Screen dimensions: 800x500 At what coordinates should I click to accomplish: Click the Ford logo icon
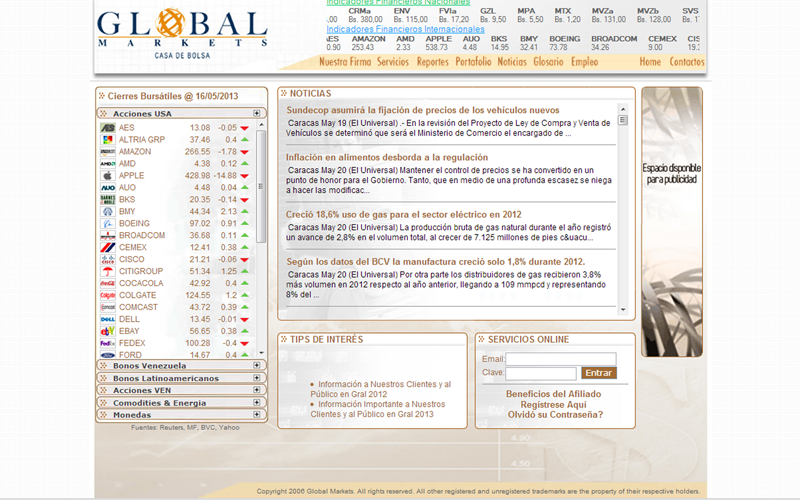click(108, 355)
